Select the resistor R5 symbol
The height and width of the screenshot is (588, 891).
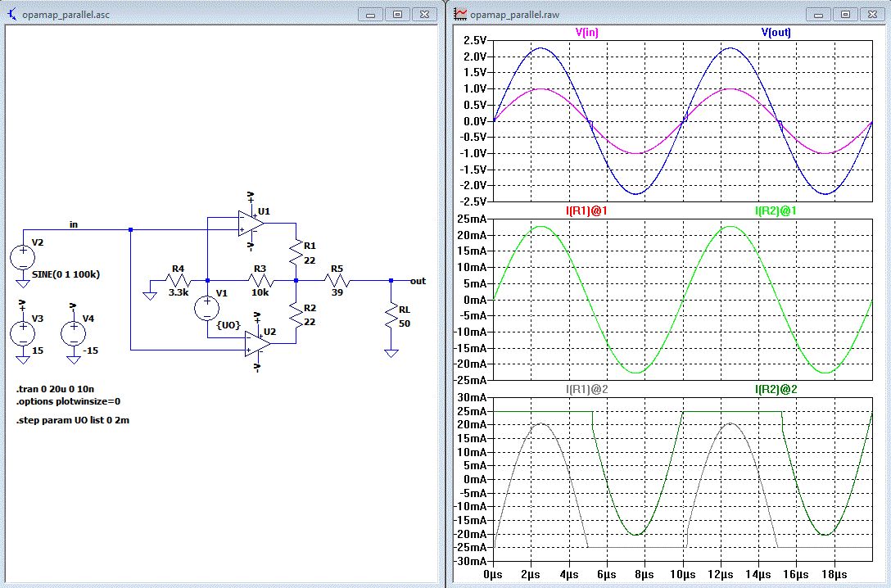338,281
